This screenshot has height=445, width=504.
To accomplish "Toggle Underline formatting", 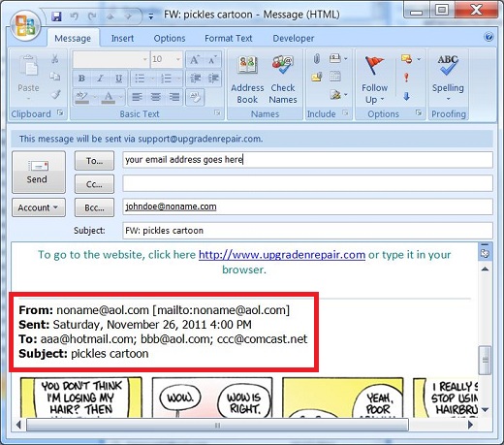I will click(x=119, y=79).
